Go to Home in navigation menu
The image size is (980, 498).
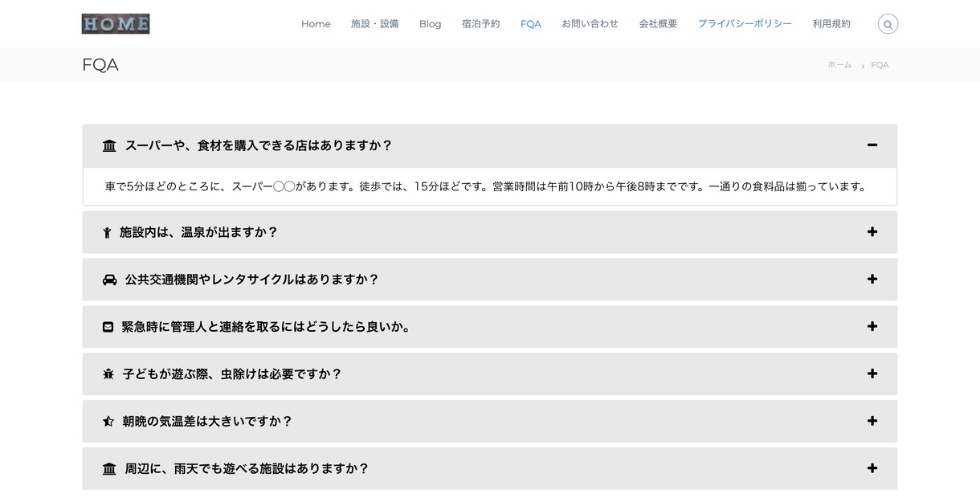click(316, 24)
